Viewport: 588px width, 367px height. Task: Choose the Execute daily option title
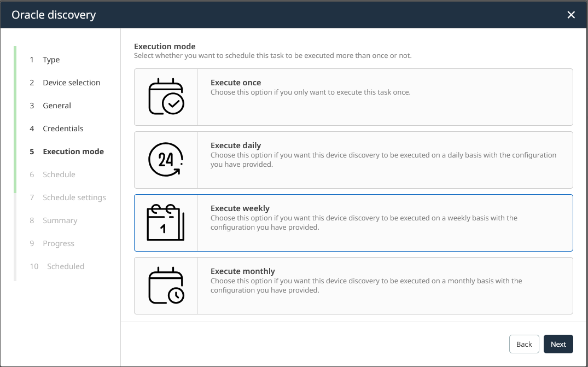[236, 145]
